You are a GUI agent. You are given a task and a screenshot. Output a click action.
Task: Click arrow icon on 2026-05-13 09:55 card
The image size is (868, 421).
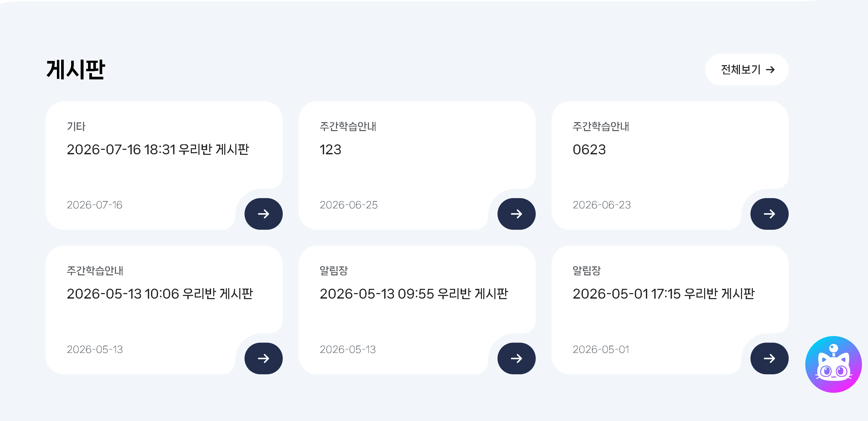pyautogui.click(x=516, y=358)
